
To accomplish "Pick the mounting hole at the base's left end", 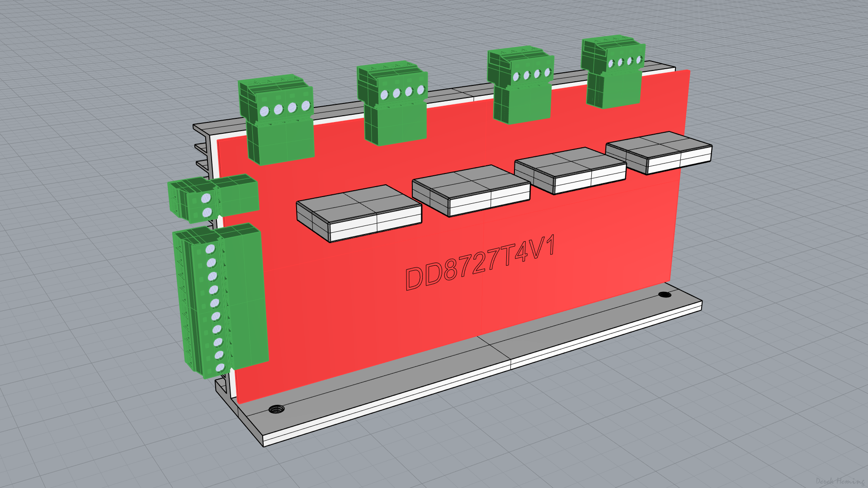I will [277, 409].
